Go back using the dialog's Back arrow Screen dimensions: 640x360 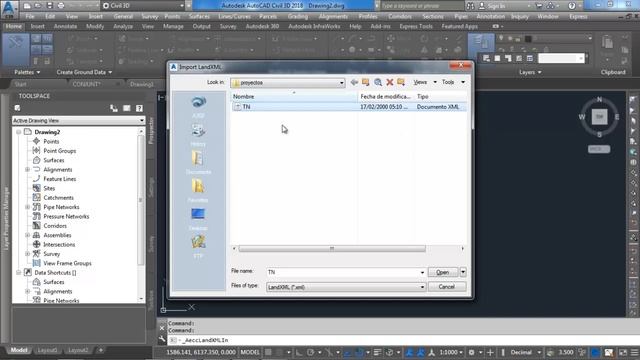(x=354, y=82)
